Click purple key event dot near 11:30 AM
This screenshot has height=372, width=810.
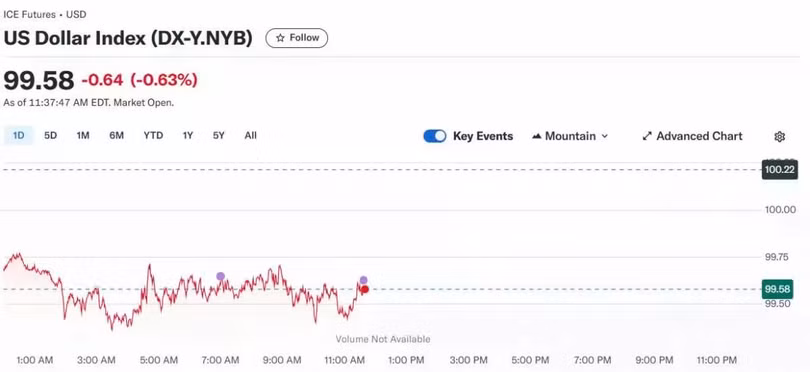click(364, 280)
